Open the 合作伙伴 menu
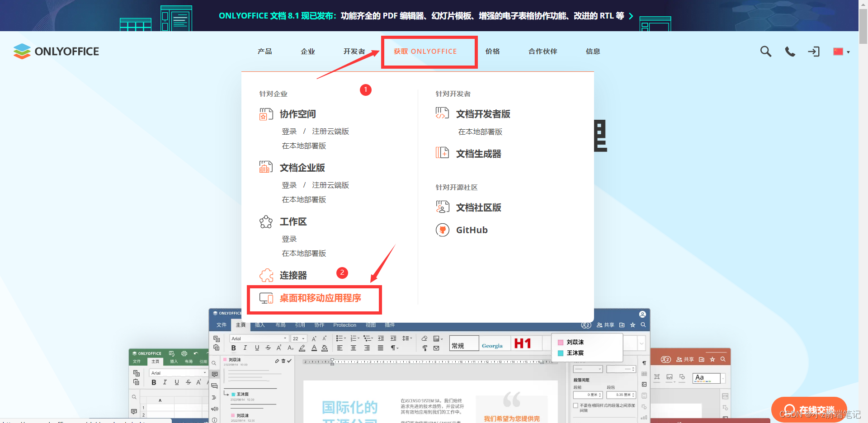Screen dimensions: 868x423 pos(542,52)
